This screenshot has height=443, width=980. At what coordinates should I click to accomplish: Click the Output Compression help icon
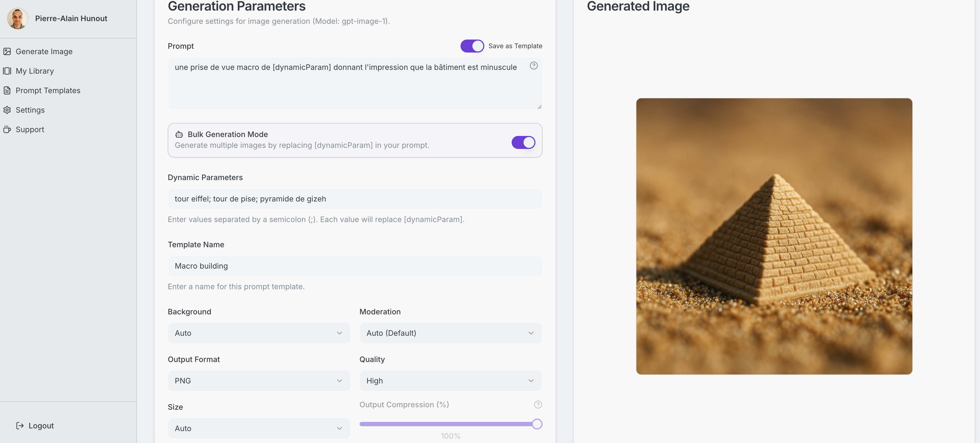point(538,405)
